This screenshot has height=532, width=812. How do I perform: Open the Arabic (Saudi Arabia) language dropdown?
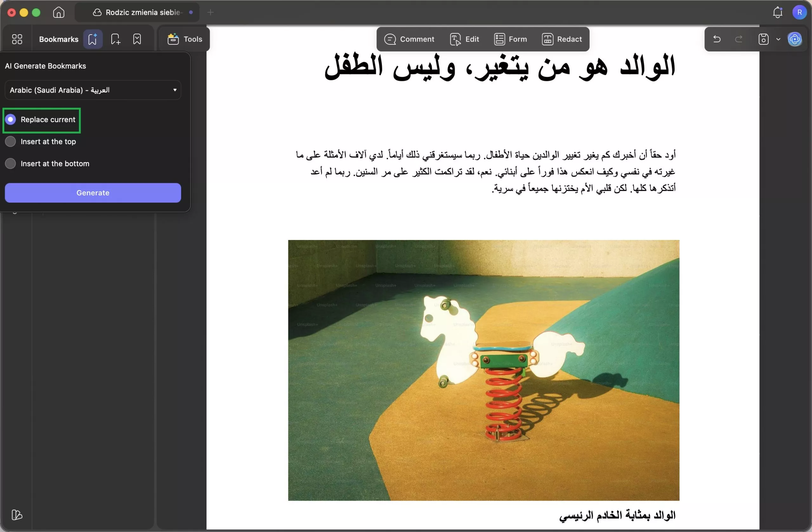click(92, 90)
